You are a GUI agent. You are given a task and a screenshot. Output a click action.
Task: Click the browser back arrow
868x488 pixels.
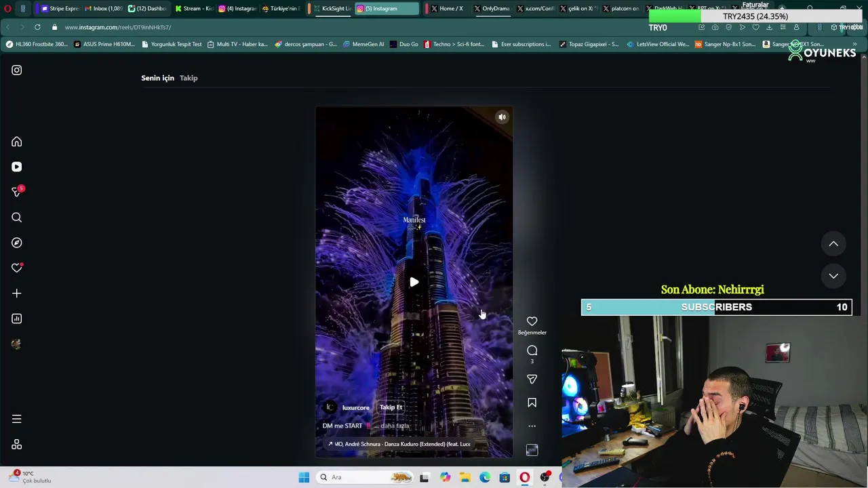pos(7,27)
